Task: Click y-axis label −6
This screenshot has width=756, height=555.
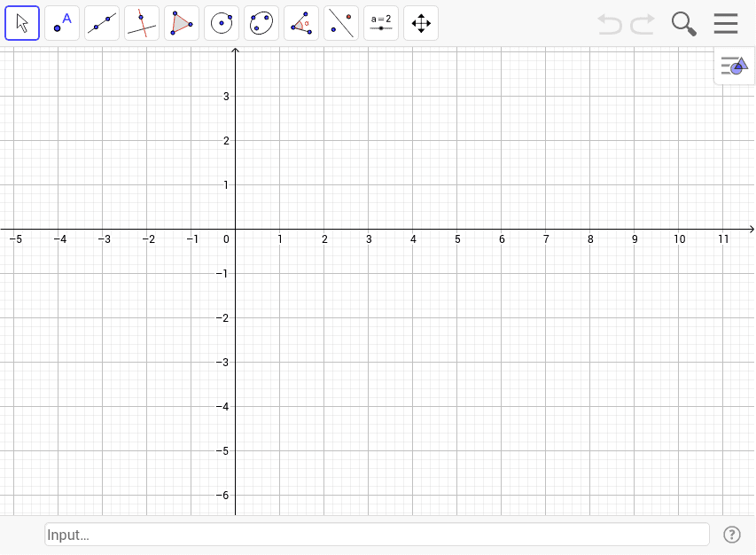Action: point(222,496)
